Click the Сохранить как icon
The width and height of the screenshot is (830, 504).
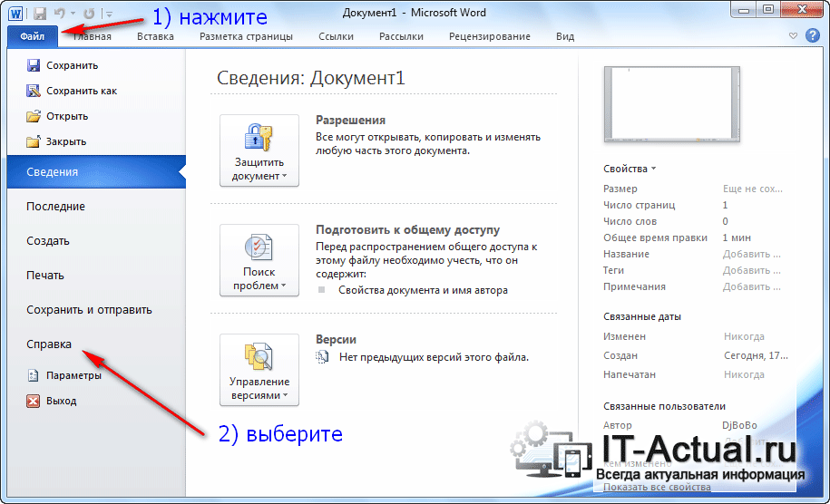click(34, 91)
